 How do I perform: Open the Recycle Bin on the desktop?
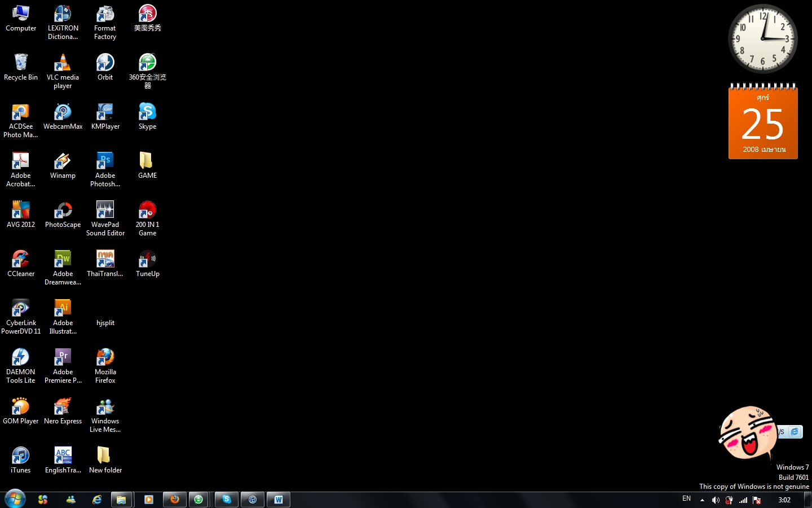(21, 68)
